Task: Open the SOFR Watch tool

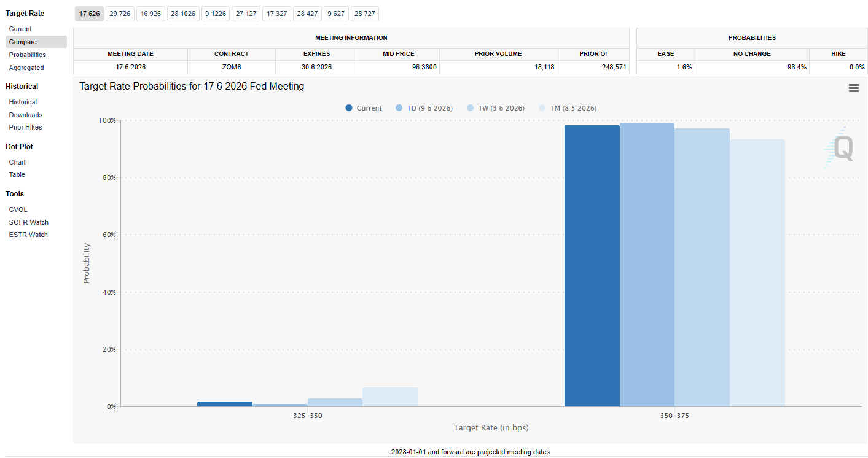Action: [x=28, y=222]
